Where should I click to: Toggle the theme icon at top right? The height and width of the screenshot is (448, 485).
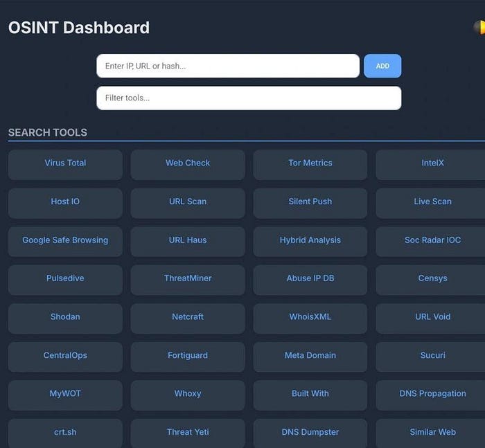coord(479,27)
